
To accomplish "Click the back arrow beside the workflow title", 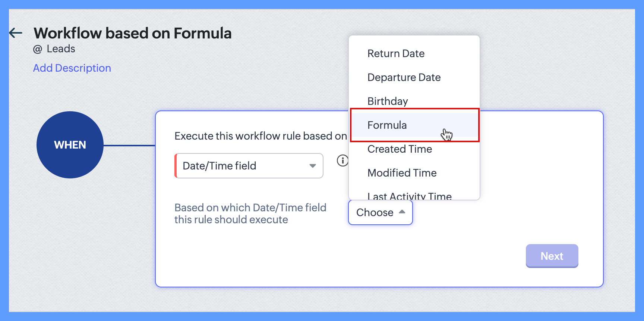I will (16, 33).
